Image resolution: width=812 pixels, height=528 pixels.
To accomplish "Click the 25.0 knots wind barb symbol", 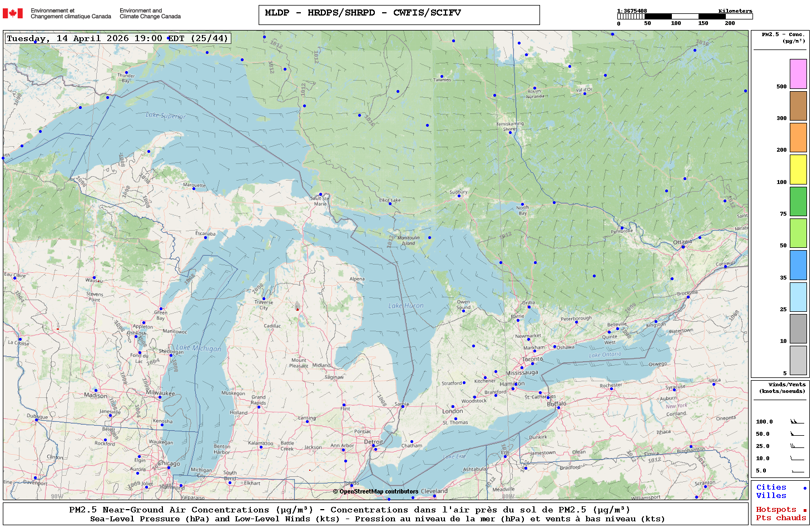I will pos(797,446).
